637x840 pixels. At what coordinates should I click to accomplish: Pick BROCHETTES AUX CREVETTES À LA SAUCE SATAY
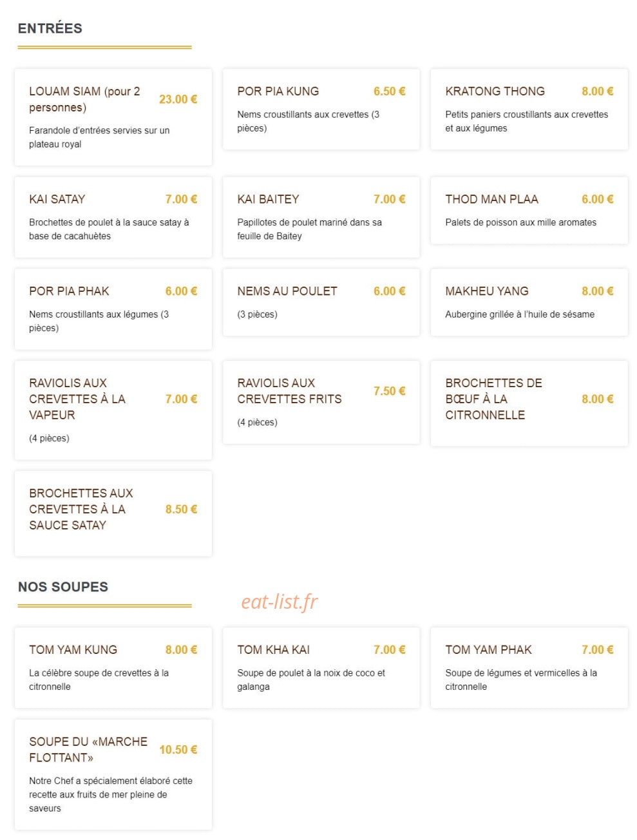click(x=113, y=513)
